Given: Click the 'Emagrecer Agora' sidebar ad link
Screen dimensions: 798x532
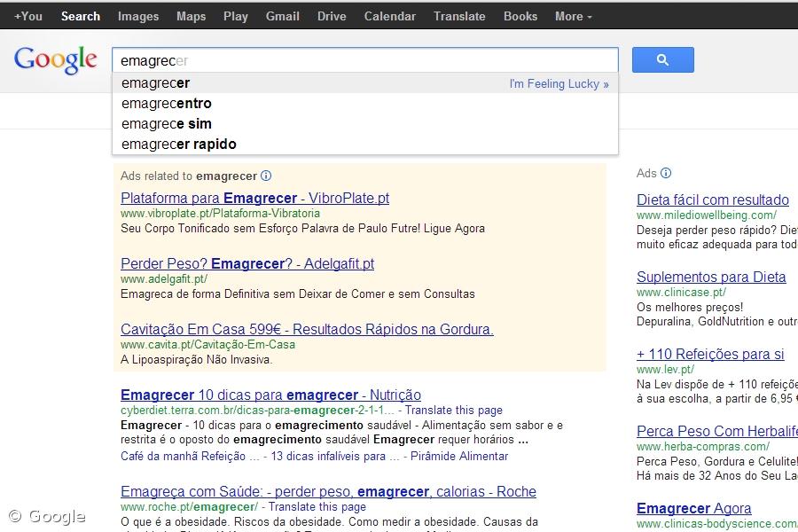Looking at the screenshot, I should pos(693,507).
